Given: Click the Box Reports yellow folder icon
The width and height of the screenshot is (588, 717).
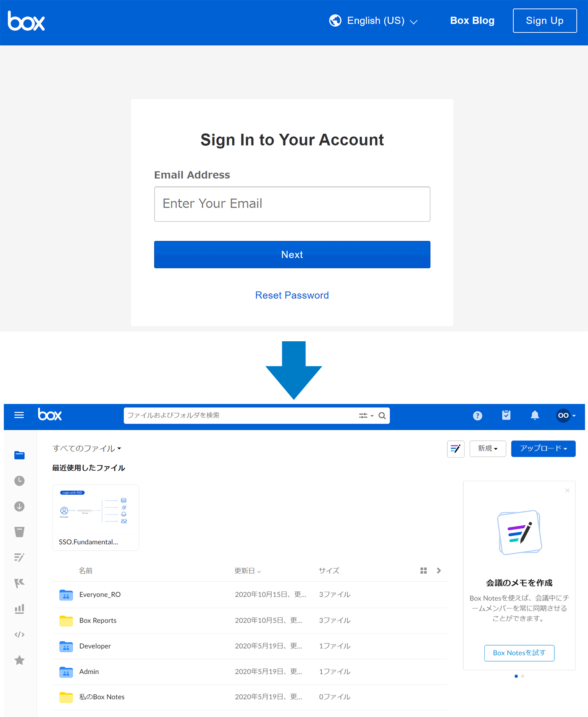Looking at the screenshot, I should click(66, 620).
